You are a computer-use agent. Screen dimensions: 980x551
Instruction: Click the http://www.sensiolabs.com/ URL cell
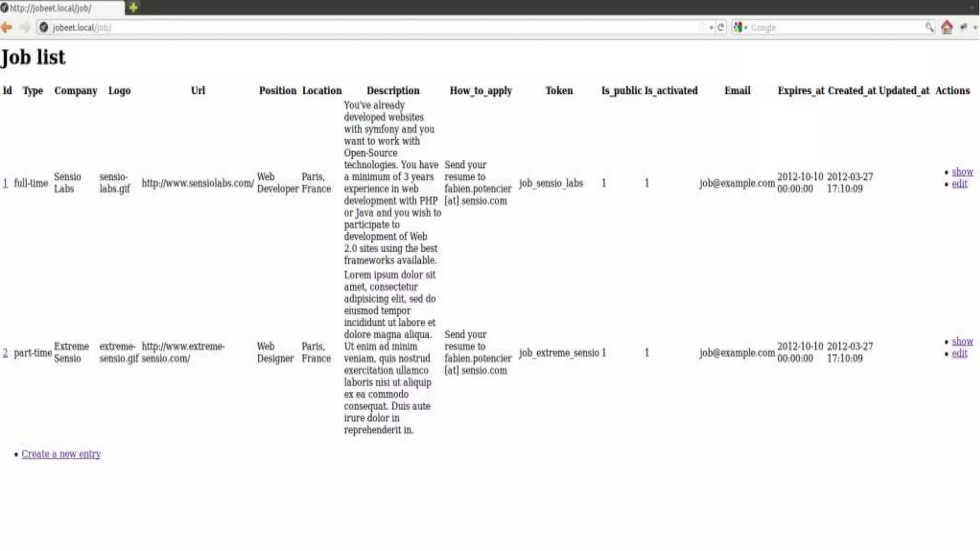click(x=198, y=183)
